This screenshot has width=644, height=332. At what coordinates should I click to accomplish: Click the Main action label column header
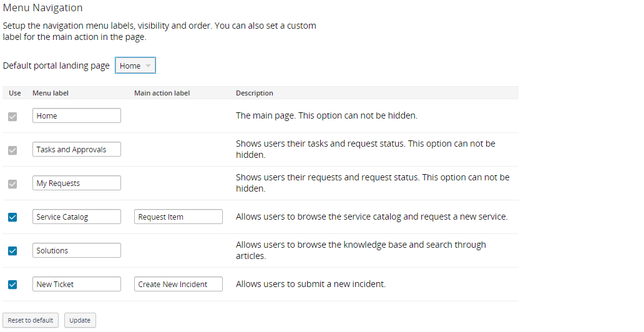(x=162, y=93)
